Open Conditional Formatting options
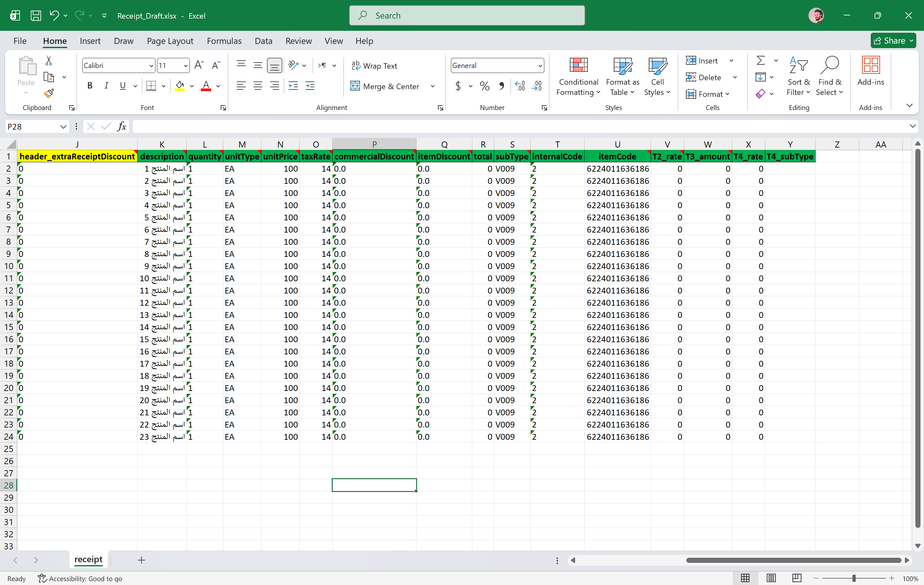The height and width of the screenshot is (585, 924). [x=578, y=76]
